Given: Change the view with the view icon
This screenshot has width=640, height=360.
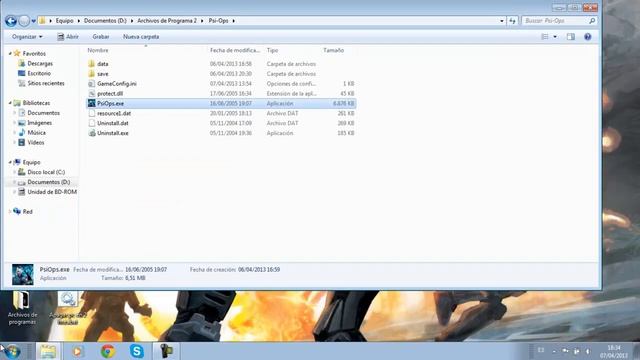Looking at the screenshot, I should 544,37.
